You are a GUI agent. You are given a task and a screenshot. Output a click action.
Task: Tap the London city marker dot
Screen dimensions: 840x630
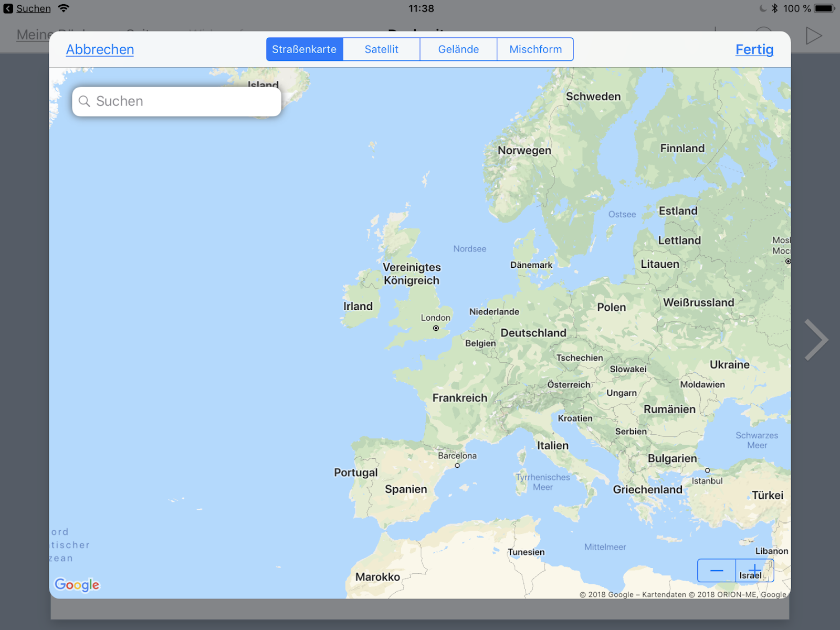436,328
